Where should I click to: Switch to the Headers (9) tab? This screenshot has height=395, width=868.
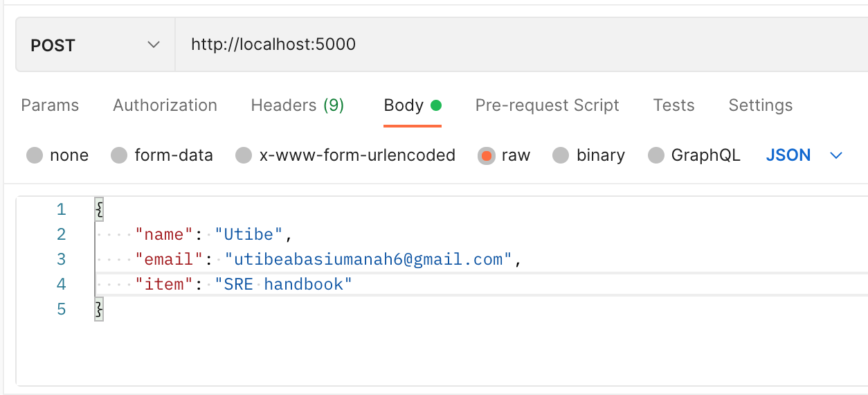click(297, 105)
